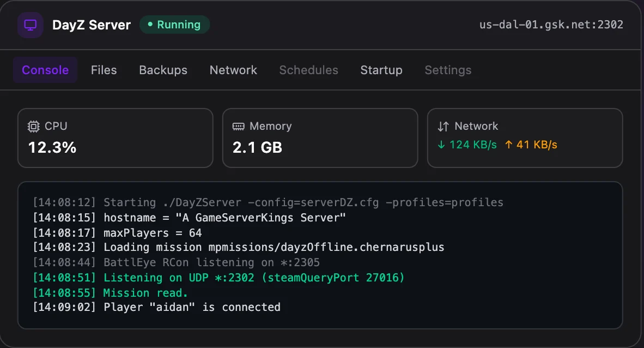Select the Schedules tab
Image resolution: width=644 pixels, height=348 pixels.
(309, 70)
